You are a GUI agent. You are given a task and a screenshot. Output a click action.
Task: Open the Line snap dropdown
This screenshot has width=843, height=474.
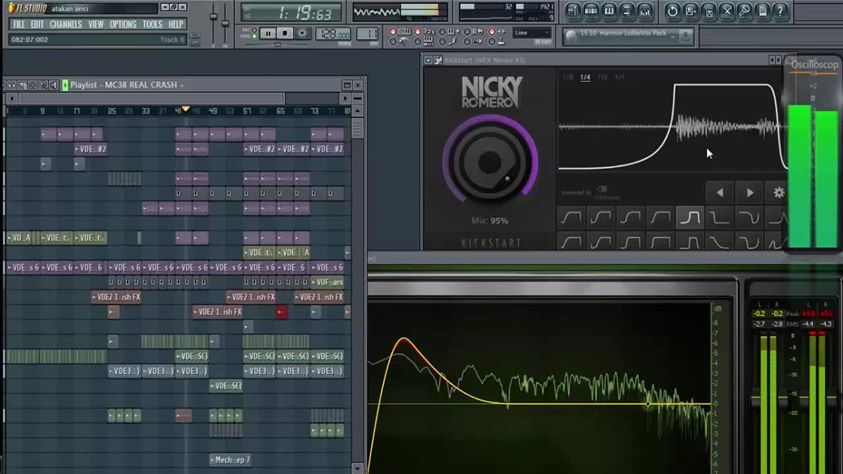[532, 33]
